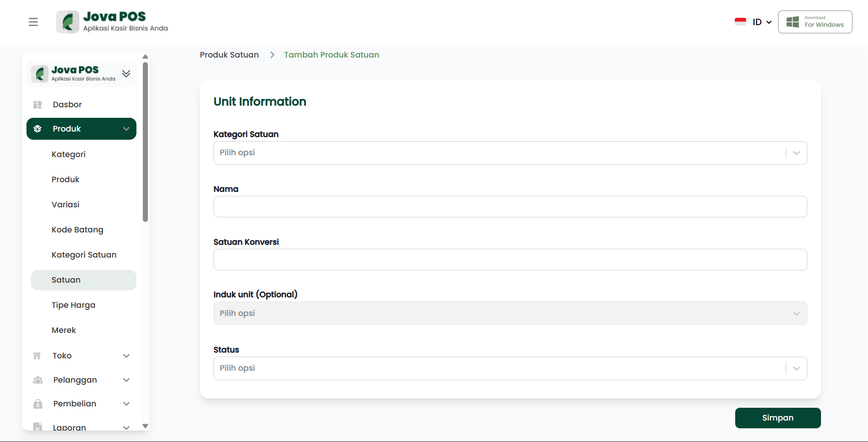Collapse the Produk menu section

pos(126,129)
